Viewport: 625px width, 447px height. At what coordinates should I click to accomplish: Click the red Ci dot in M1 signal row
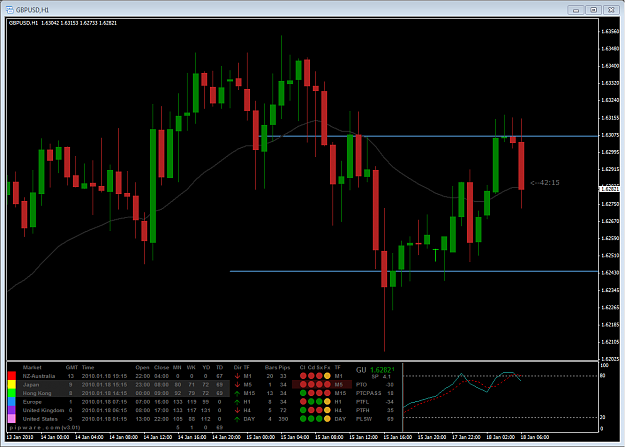pos(303,376)
